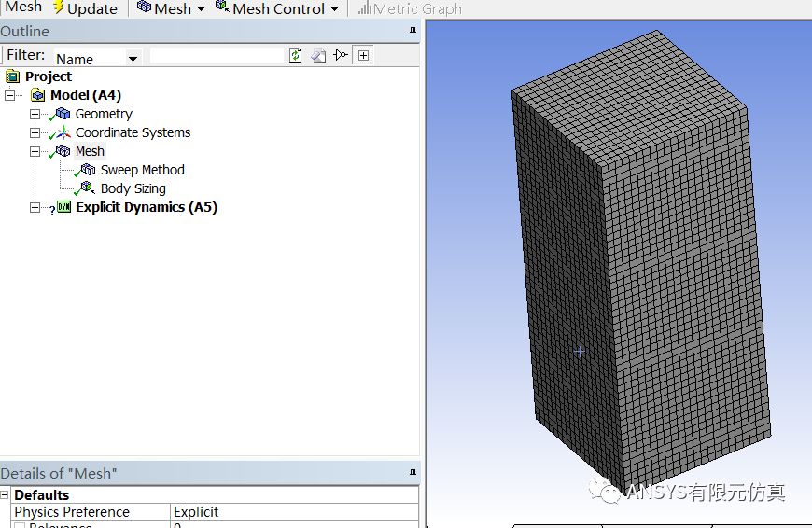Select Sweep Method under Mesh

[x=143, y=170]
